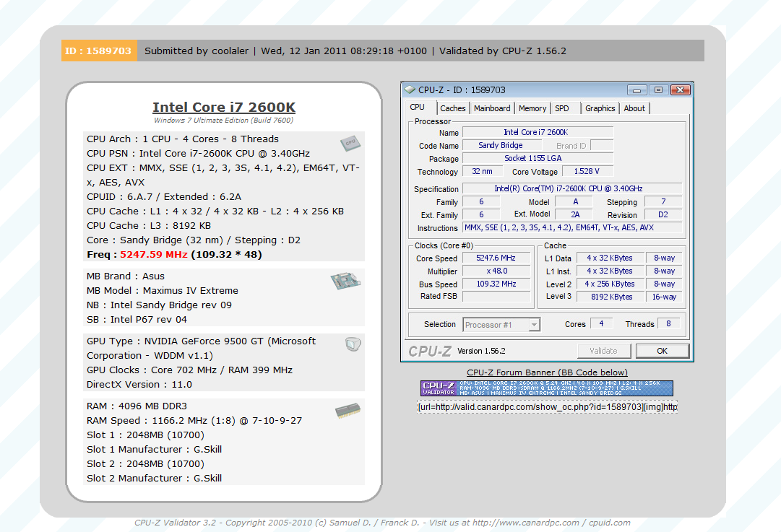Click the MB Model : Maximus IV Extreme line
781x532 pixels.
tap(163, 291)
